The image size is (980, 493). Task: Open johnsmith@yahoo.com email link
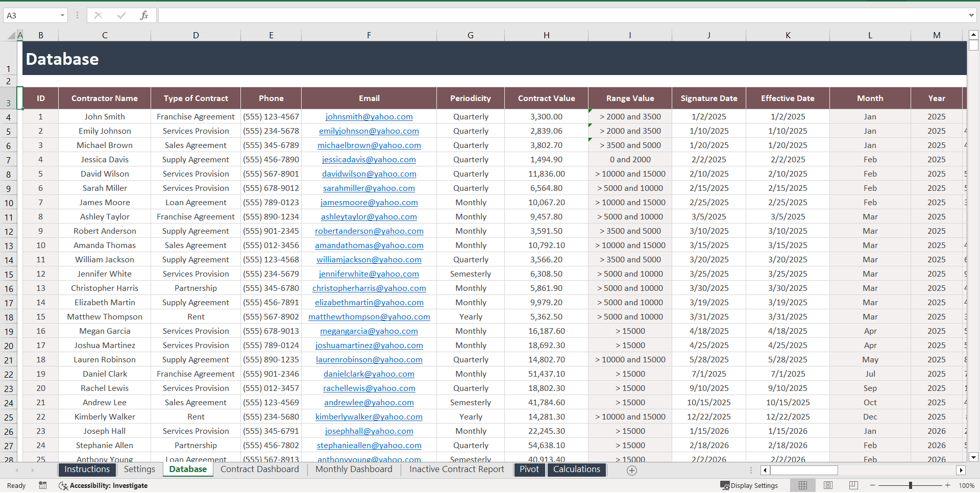[369, 117]
